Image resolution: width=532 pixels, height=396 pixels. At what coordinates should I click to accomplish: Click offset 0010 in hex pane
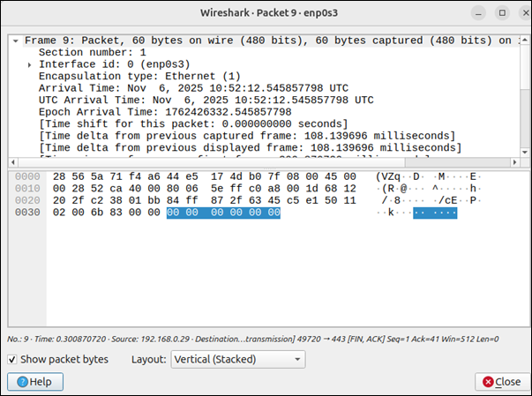27,189
